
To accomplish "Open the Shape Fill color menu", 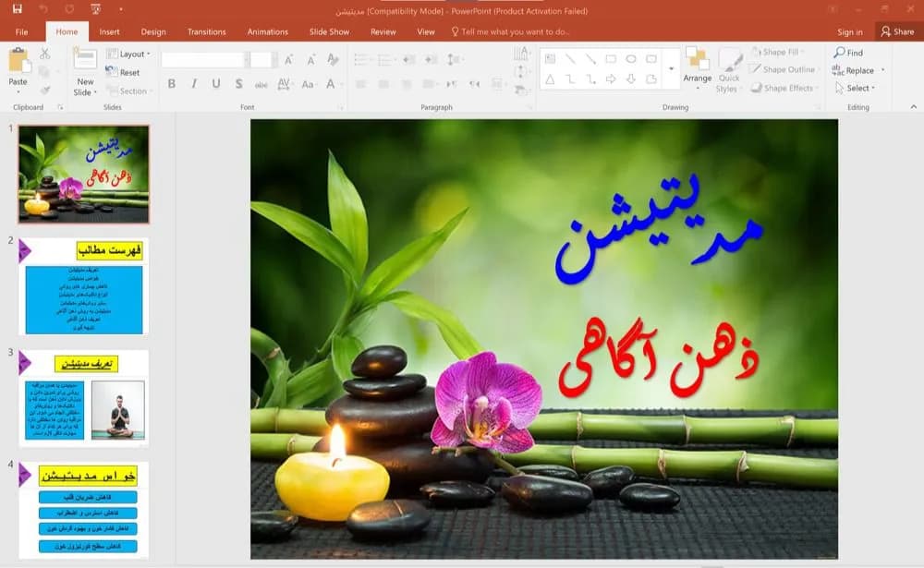I will click(x=779, y=52).
